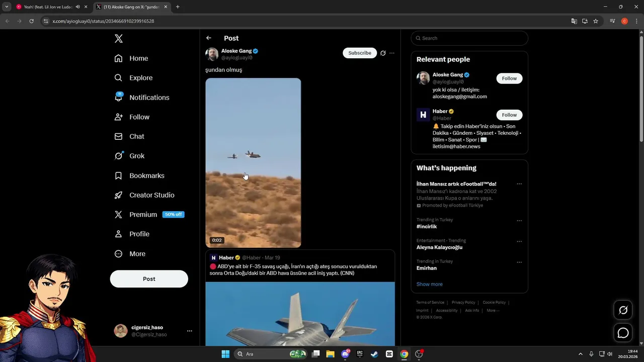644x362 pixels.
Task: Open account options for cigersiz_haso
Action: (190, 331)
